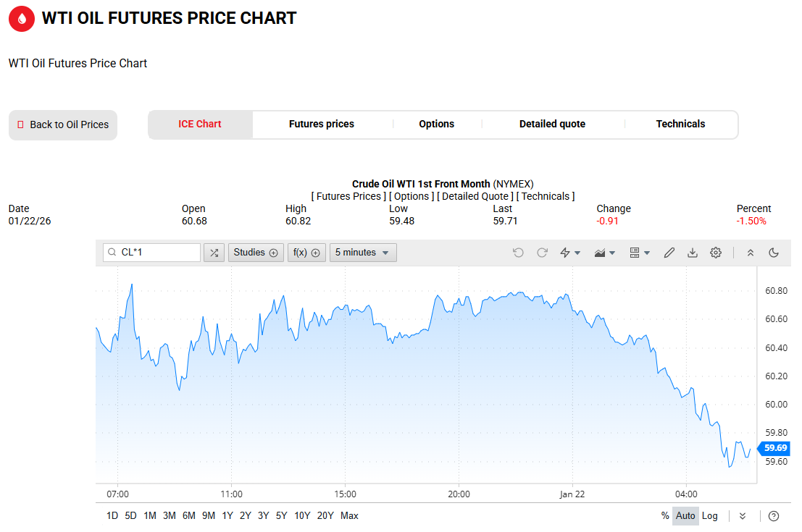The height and width of the screenshot is (532, 802).
Task: Collapse toolbar with the double up chevron
Action: click(x=751, y=253)
